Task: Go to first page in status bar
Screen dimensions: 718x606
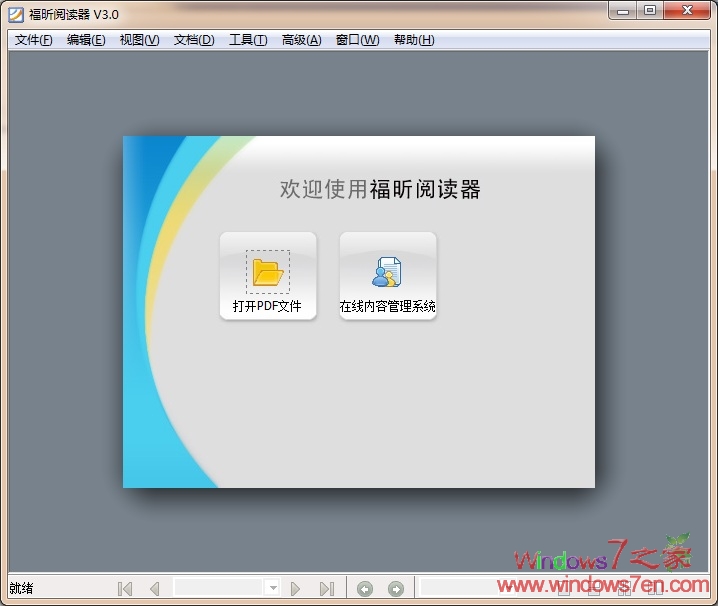Action: (125, 589)
